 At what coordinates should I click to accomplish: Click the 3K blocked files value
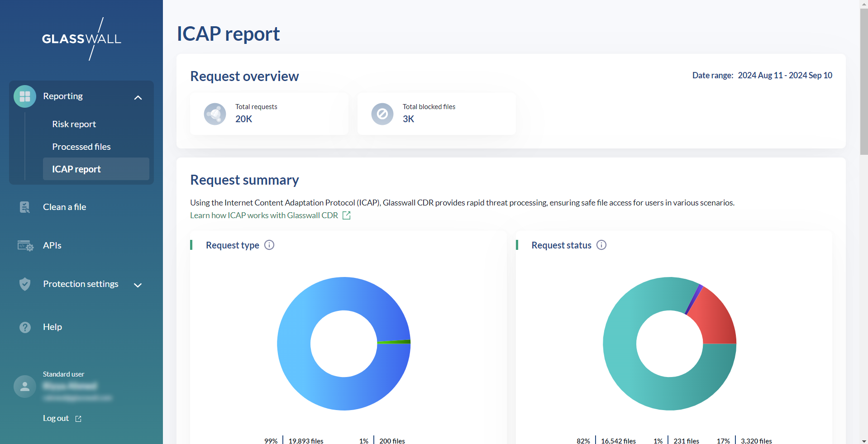(x=408, y=119)
